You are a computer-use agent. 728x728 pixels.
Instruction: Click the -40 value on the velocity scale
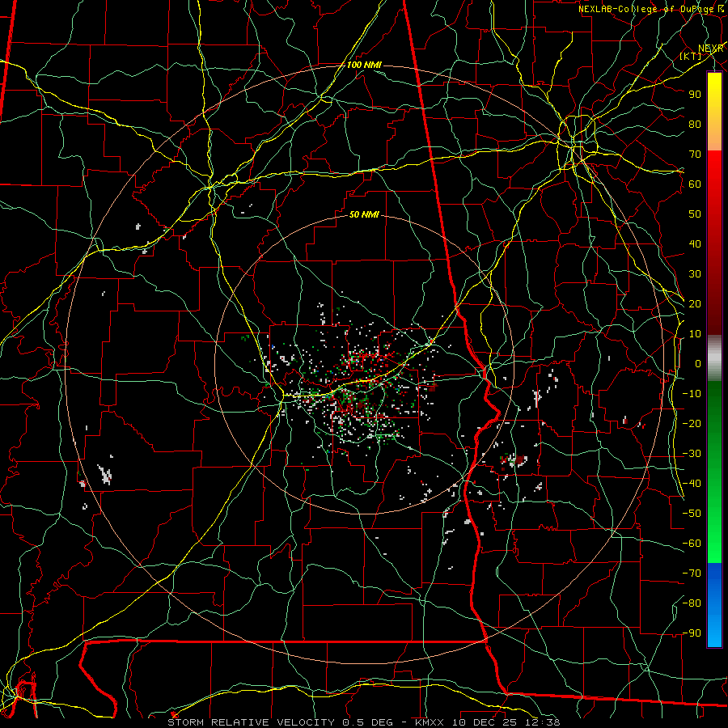click(692, 484)
